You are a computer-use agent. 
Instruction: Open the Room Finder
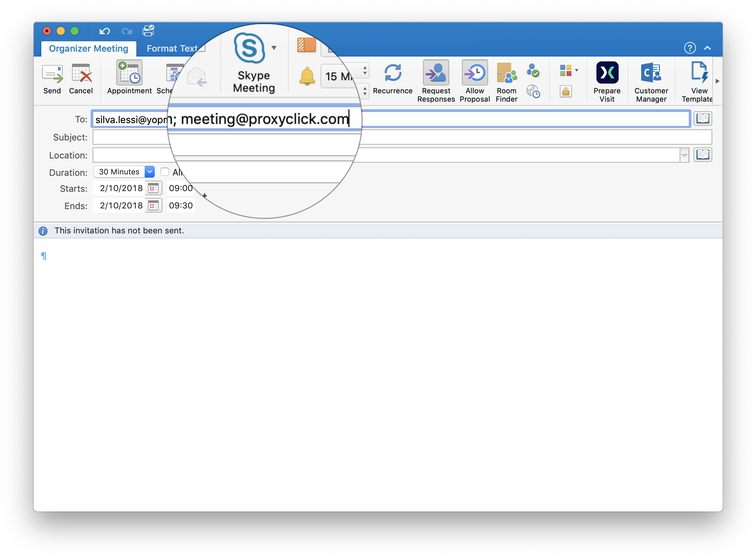507,82
